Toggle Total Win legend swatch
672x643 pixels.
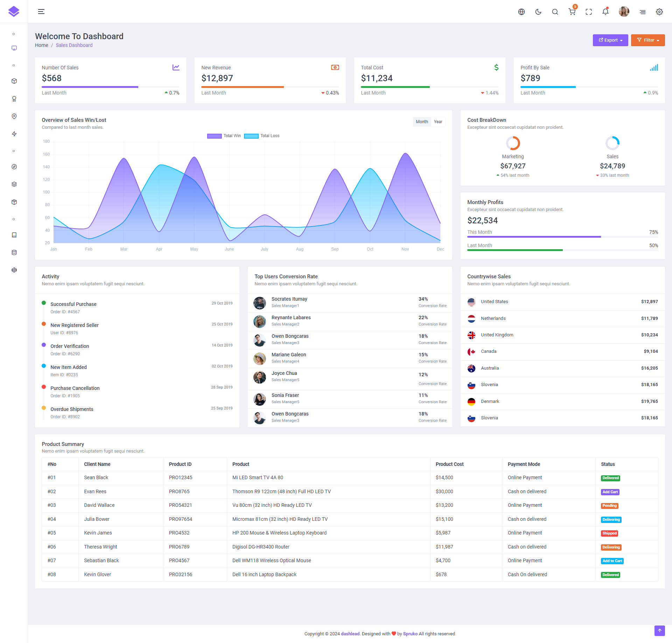(x=215, y=136)
